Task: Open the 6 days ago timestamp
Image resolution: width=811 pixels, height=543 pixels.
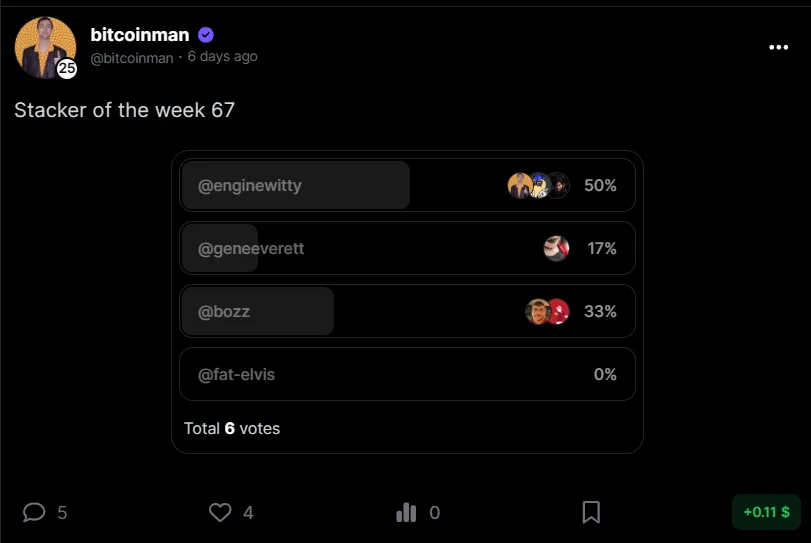Action: coord(222,56)
